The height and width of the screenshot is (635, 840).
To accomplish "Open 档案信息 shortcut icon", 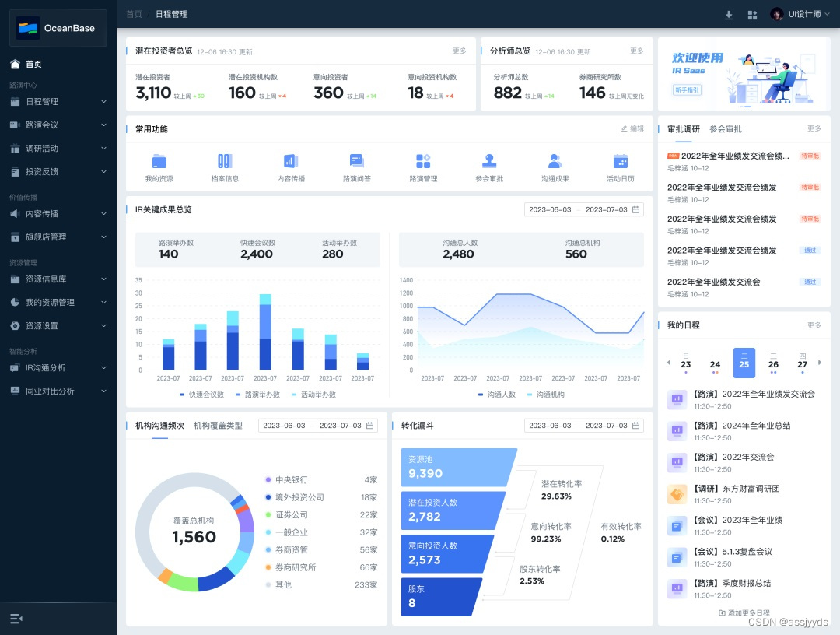I will tap(225, 161).
